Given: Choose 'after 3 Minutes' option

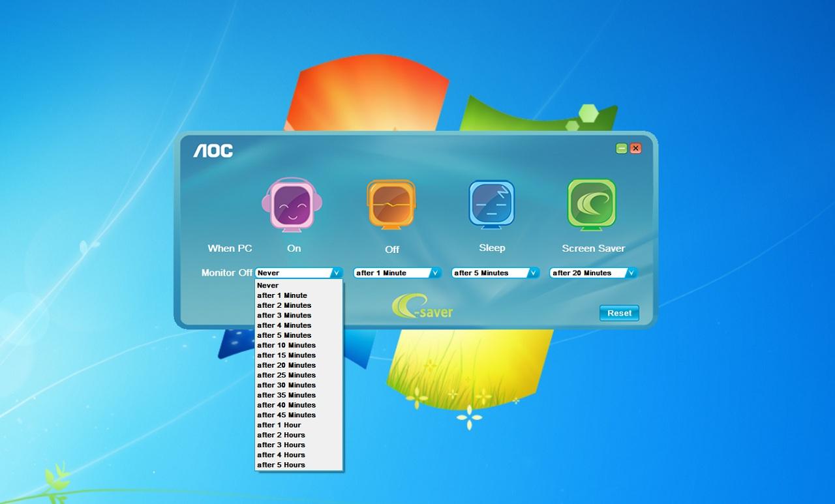Looking at the screenshot, I should pos(299,316).
